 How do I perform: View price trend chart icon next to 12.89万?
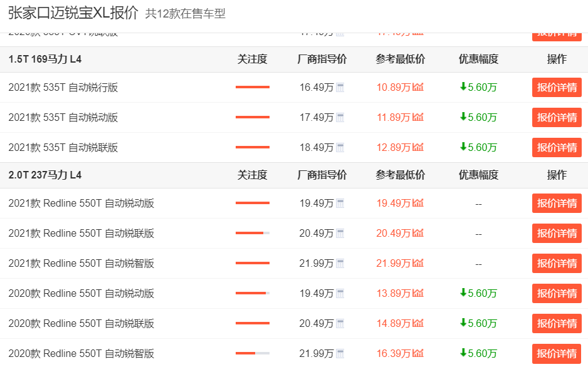click(x=417, y=147)
